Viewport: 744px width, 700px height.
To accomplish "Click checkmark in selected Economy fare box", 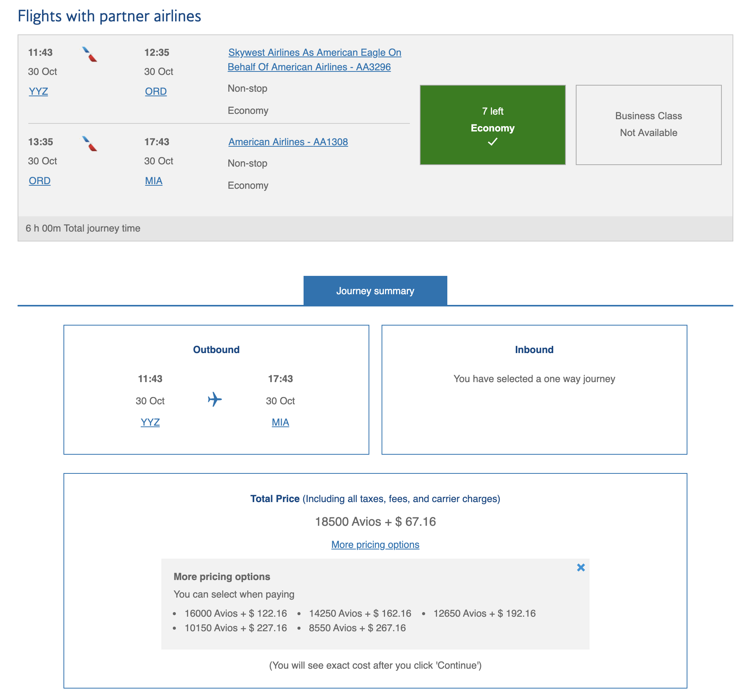I will 492,142.
